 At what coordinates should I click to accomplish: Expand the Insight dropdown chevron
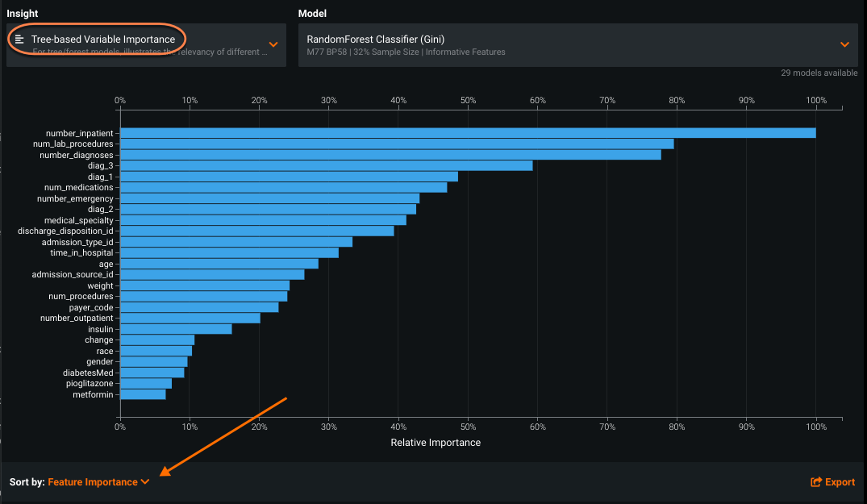[273, 44]
